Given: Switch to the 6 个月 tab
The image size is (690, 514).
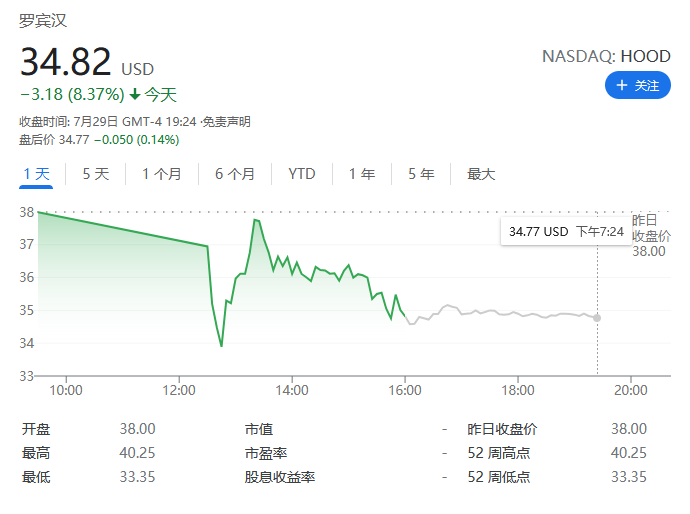Looking at the screenshot, I should (x=235, y=174).
